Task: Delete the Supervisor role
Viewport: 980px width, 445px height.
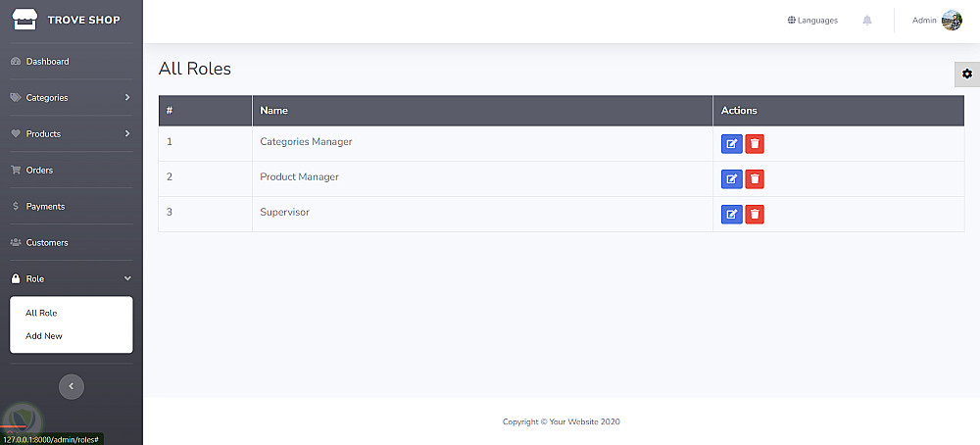Action: 755,215
